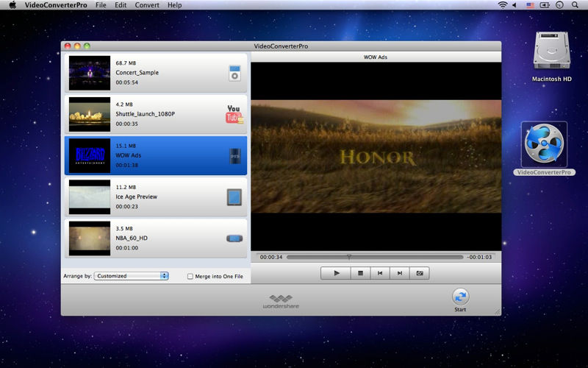Click the volume icon in the menu bar
This screenshot has width=588, height=368.
pyautogui.click(x=515, y=5)
